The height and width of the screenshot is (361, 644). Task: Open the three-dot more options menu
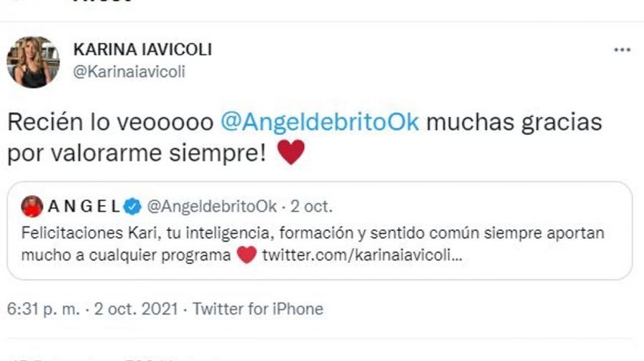tap(622, 50)
